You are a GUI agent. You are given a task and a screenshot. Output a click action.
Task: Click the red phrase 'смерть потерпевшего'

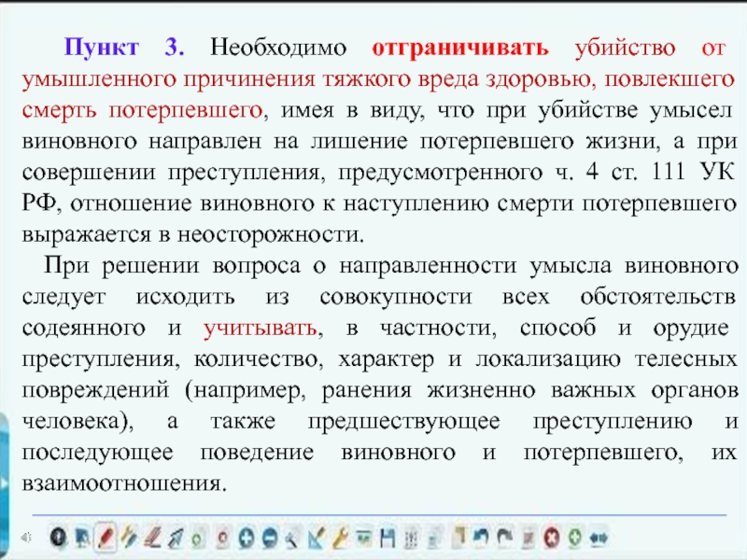142,110
